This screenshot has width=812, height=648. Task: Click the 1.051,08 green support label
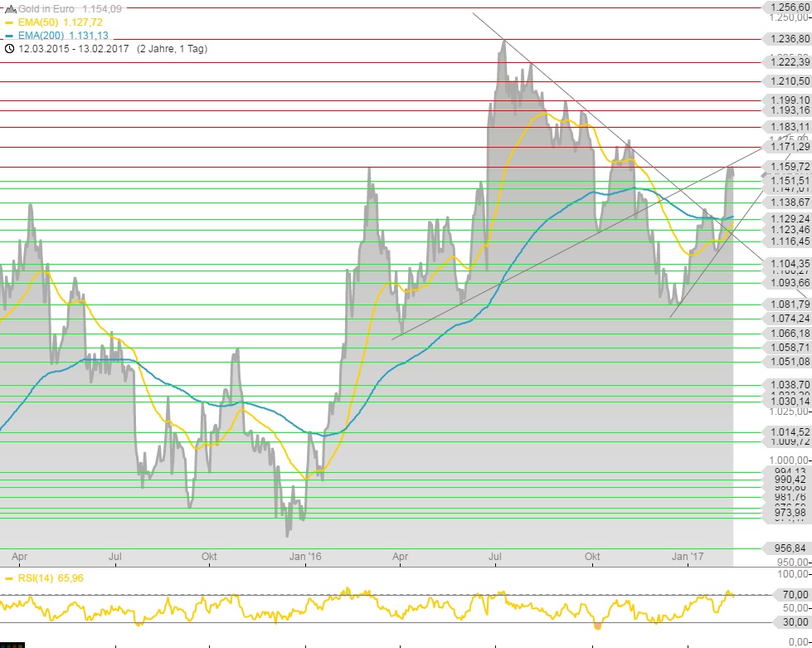pos(788,361)
